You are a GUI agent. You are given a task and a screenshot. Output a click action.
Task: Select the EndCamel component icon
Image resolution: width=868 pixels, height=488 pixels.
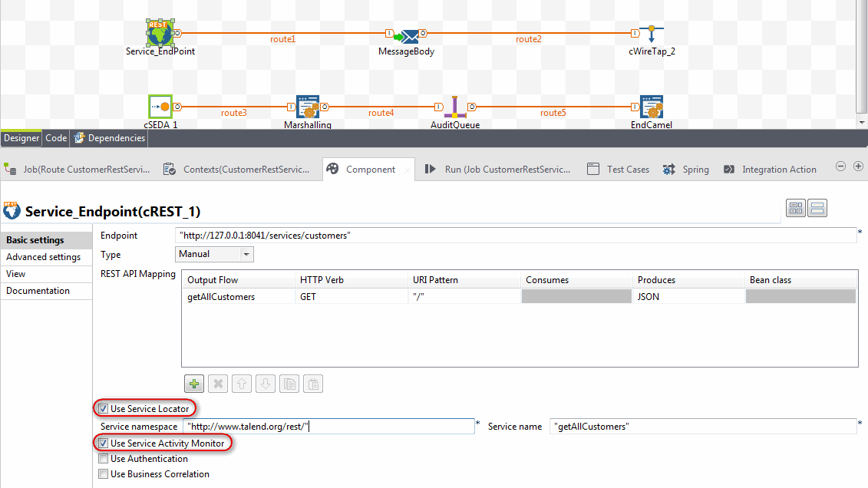[x=652, y=107]
